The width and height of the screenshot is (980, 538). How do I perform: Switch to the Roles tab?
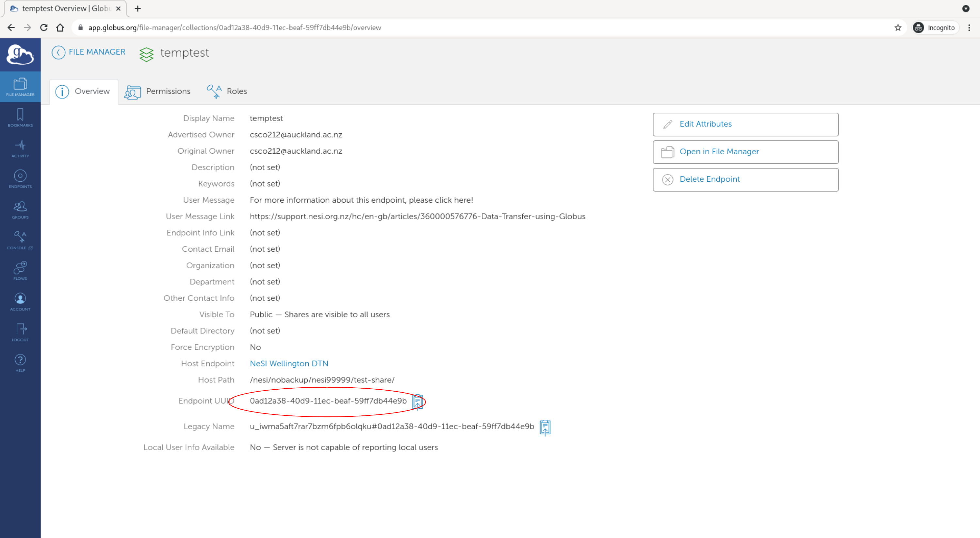click(227, 92)
